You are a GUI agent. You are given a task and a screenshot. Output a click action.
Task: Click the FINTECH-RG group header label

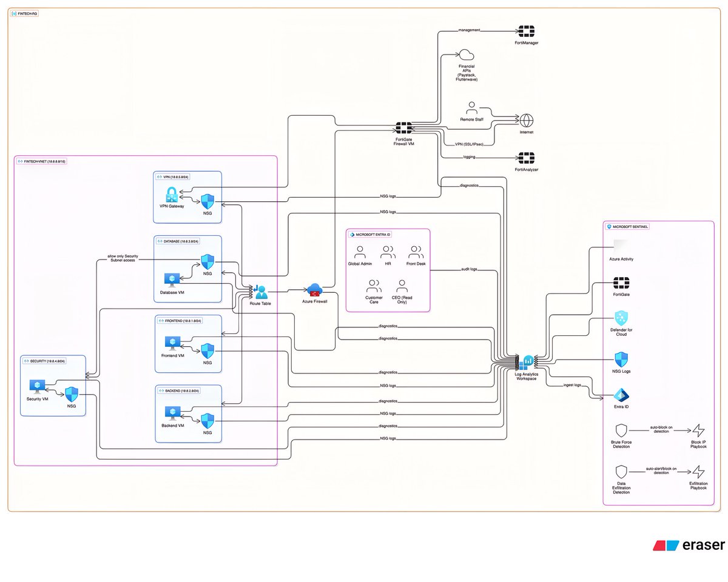point(24,13)
